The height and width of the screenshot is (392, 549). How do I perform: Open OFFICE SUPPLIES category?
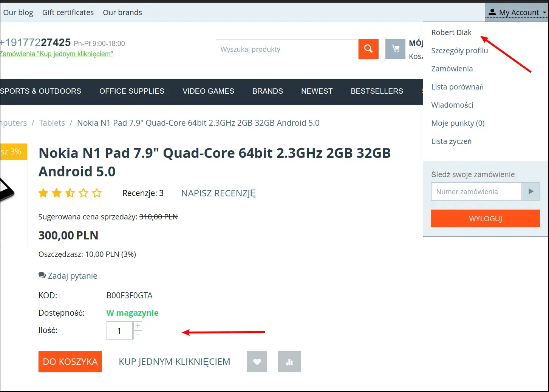pyautogui.click(x=132, y=91)
